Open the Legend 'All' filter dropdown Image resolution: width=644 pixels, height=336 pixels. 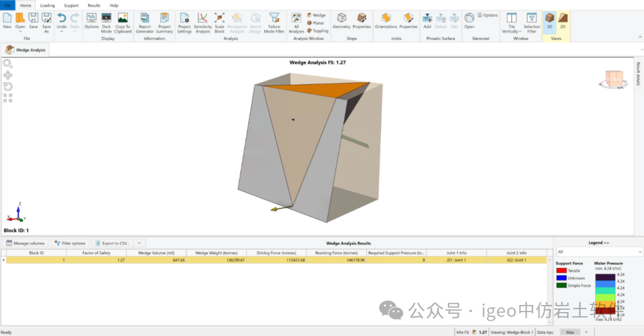599,252
